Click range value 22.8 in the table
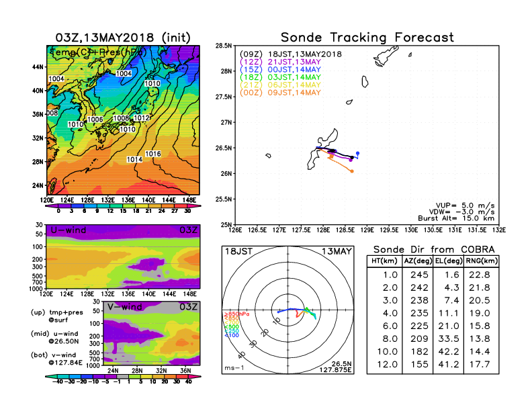 coord(480,275)
